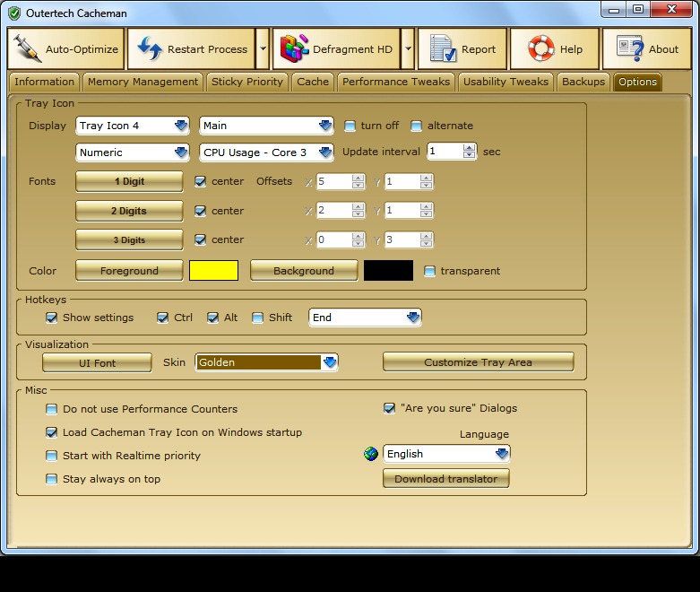The width and height of the screenshot is (700, 592).
Task: Switch to the Information tab
Action: (x=44, y=82)
